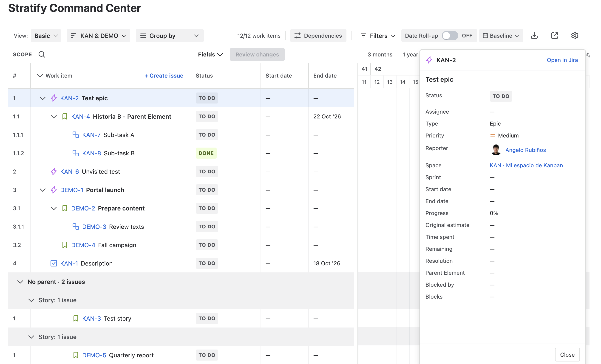Click the subtask icon next to KAN-8
601x364 pixels.
point(76,153)
